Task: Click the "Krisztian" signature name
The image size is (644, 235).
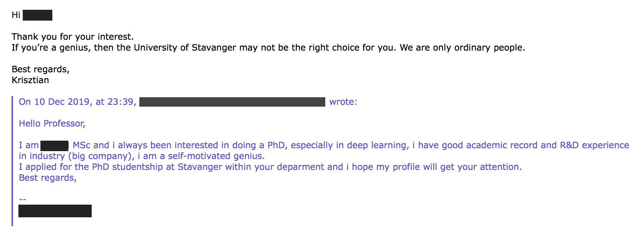Action: tap(30, 80)
